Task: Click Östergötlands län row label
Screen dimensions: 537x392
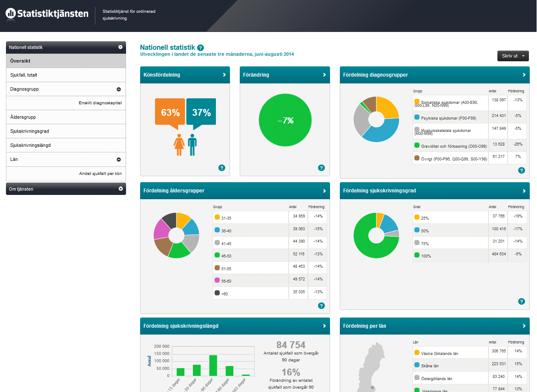Action: (x=436, y=378)
